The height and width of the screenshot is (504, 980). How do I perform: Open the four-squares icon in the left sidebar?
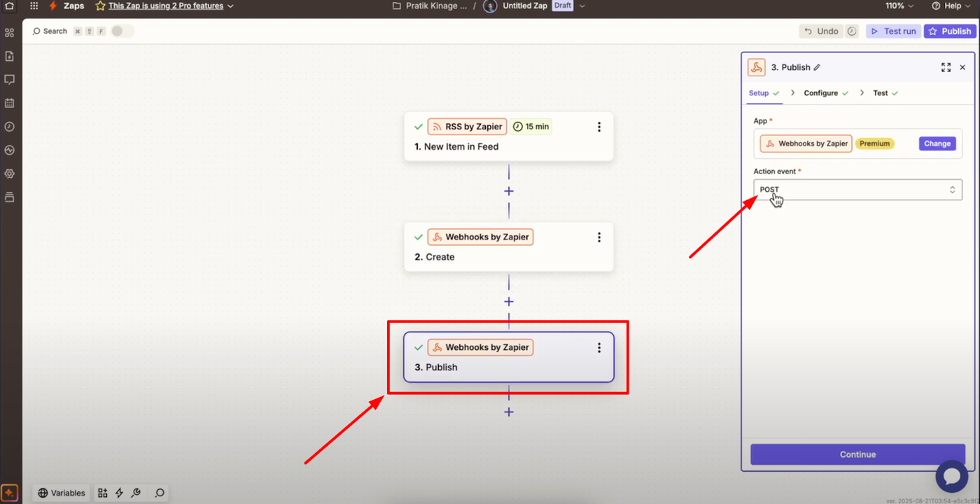10,33
